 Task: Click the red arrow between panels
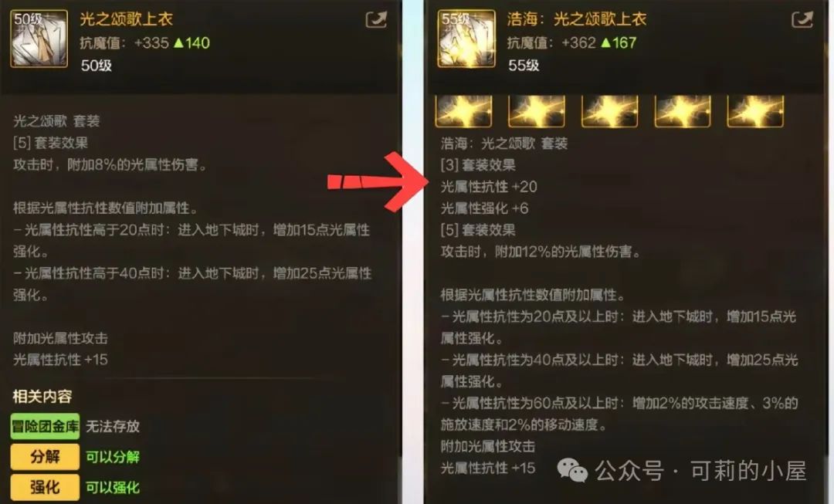[x=378, y=182]
